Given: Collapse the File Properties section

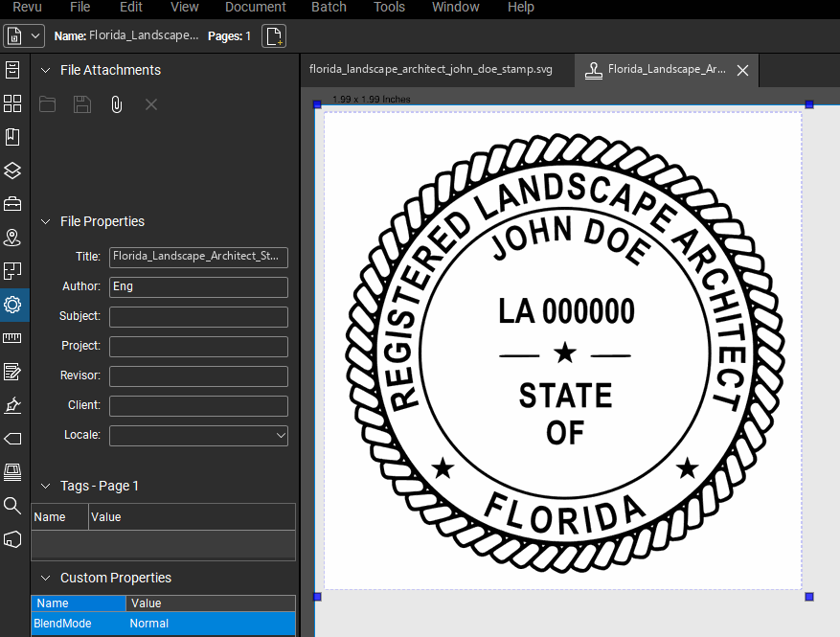Looking at the screenshot, I should [46, 221].
